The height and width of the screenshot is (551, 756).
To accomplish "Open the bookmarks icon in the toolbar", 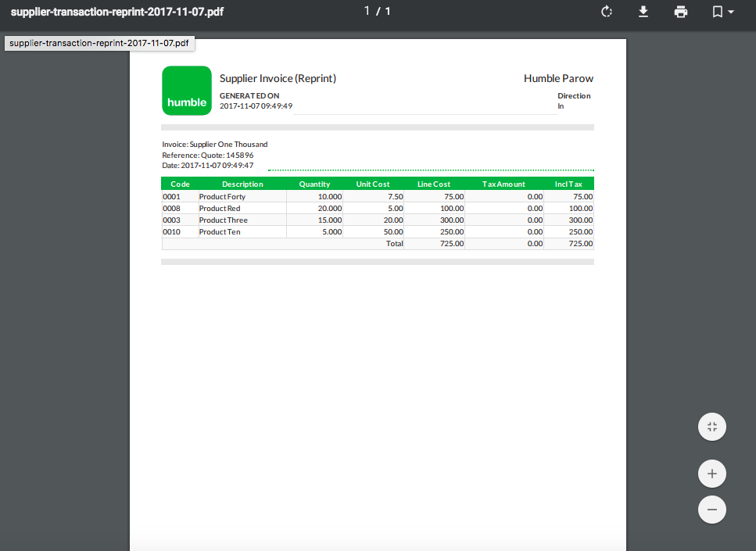I will click(718, 12).
